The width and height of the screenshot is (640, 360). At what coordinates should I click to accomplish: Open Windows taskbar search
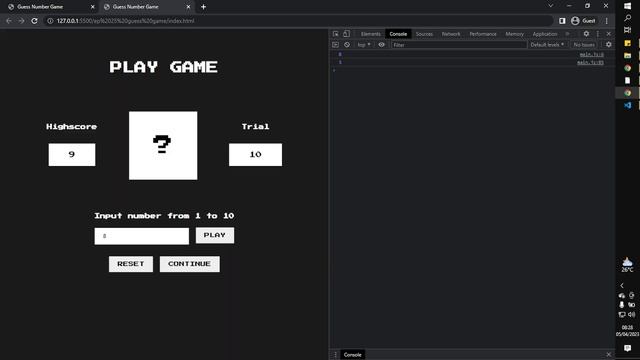click(x=627, y=18)
